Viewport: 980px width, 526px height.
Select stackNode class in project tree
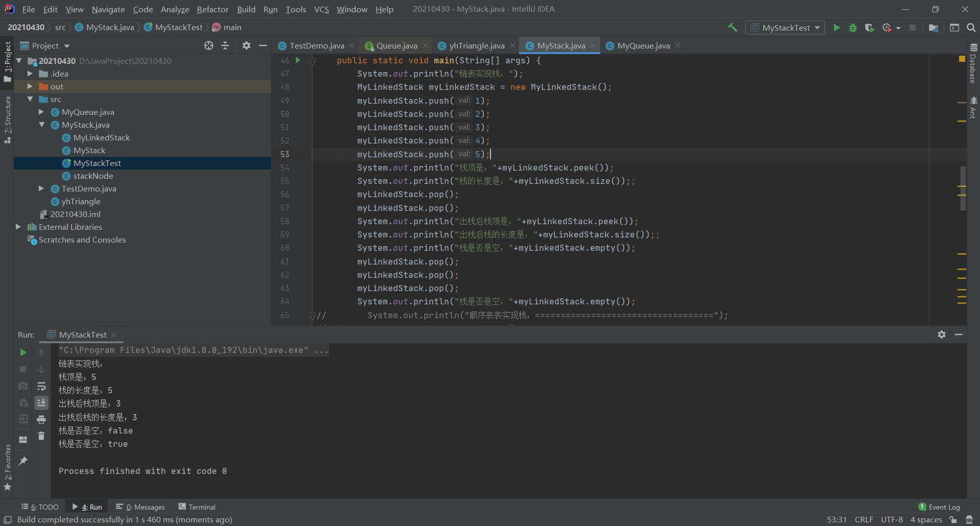coord(93,176)
